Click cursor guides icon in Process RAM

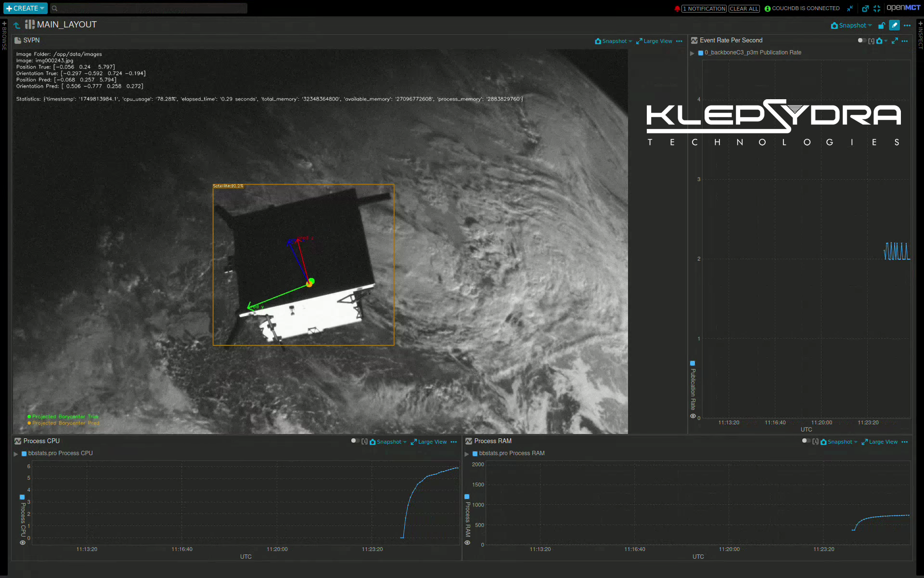click(815, 442)
